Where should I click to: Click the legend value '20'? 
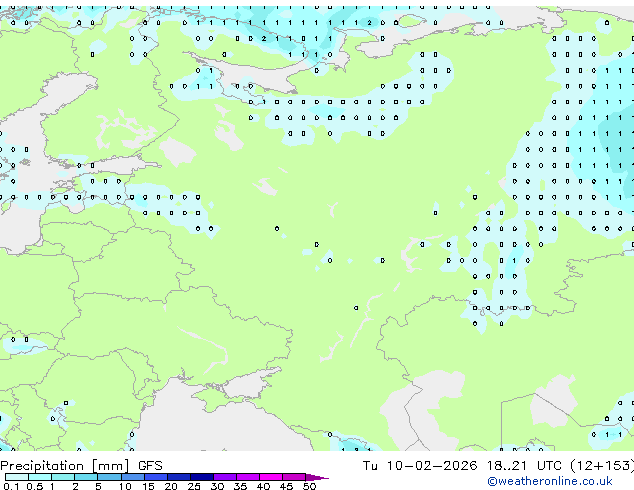pos(171,486)
